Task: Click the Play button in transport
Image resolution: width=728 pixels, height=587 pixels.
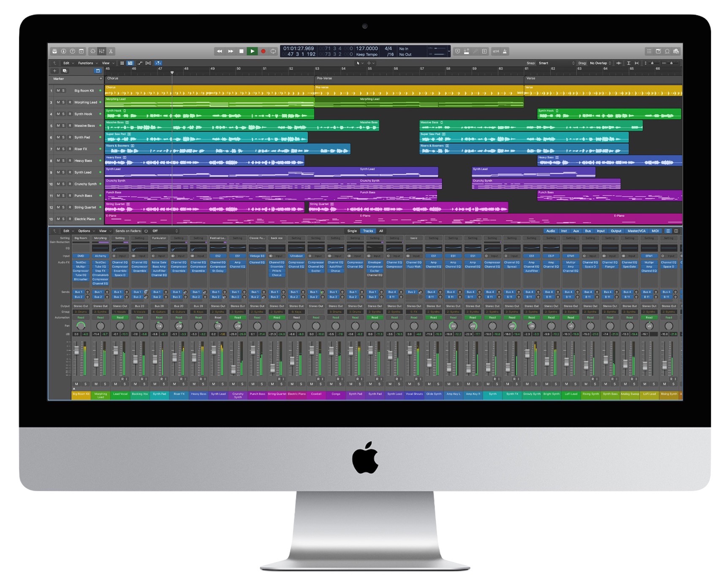Action: (252, 51)
